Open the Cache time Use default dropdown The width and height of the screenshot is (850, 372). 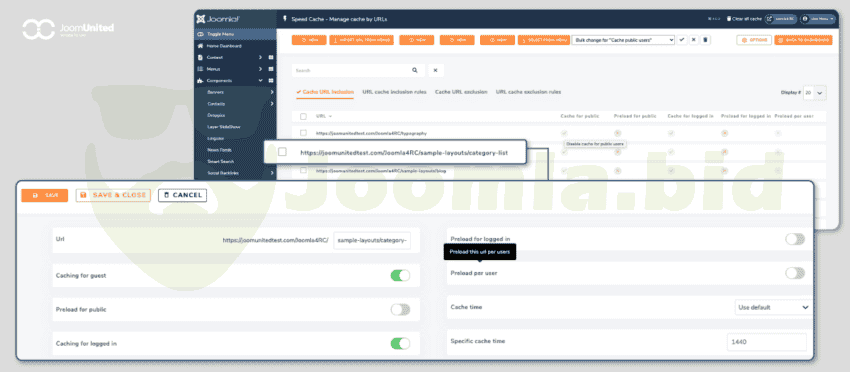tap(774, 307)
